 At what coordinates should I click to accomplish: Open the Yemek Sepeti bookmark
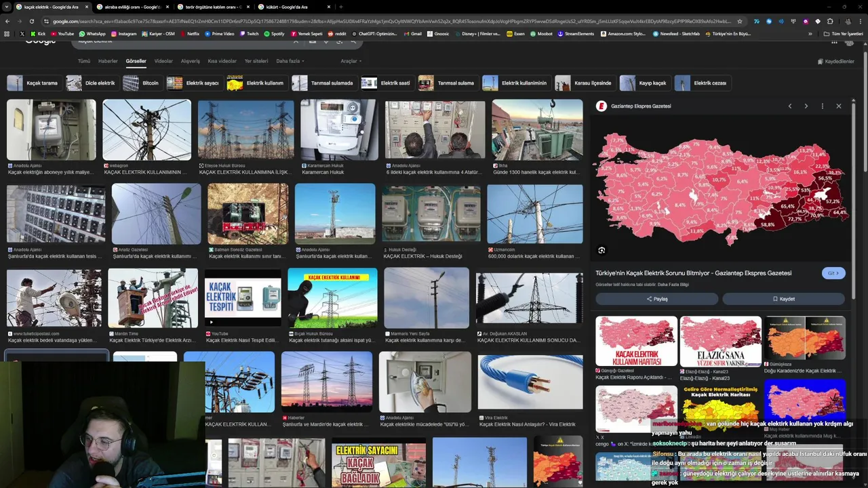[307, 33]
